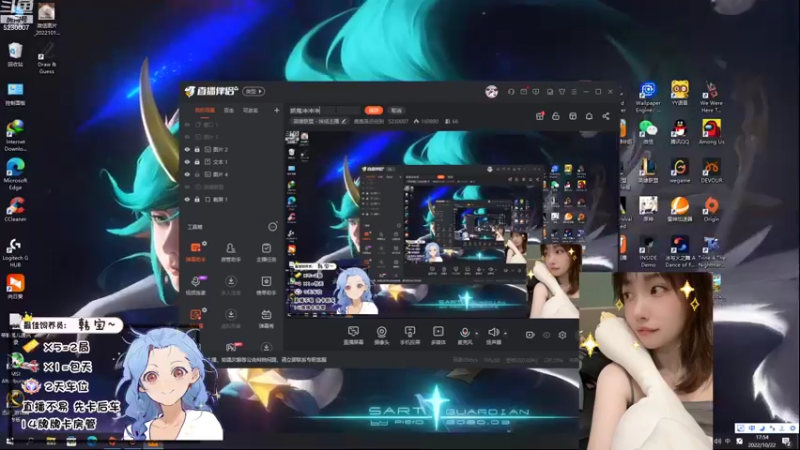Collapse the 工具箱 toolbox with circle button

pyautogui.click(x=272, y=227)
